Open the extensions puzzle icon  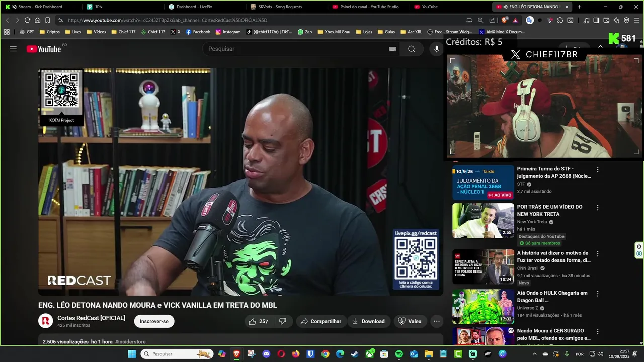tap(560, 20)
